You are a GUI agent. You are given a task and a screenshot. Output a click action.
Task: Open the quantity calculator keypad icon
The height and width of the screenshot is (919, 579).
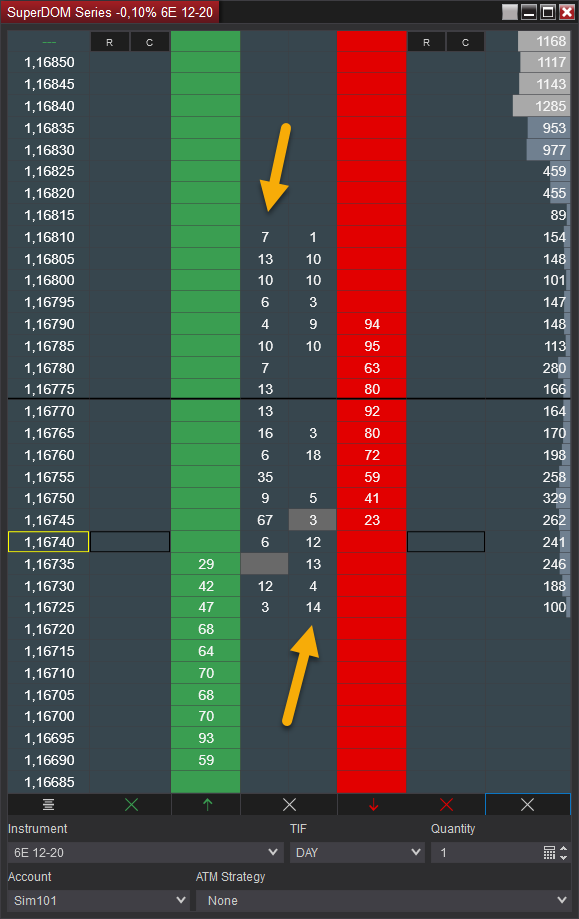[x=549, y=852]
